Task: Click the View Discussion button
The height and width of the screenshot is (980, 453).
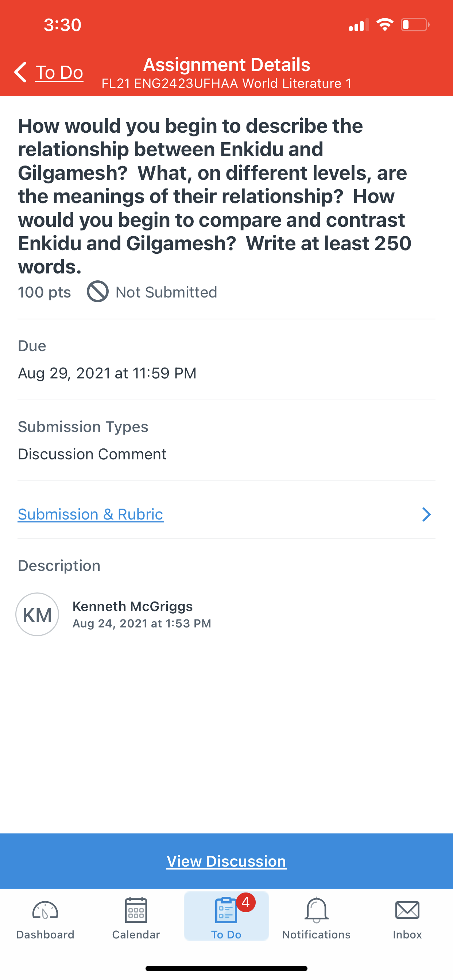Action: click(x=226, y=861)
